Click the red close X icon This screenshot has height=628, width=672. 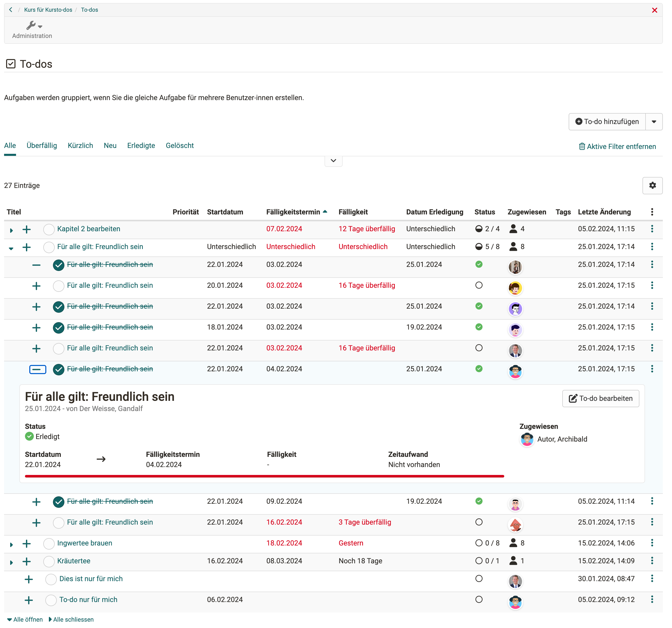tap(654, 10)
